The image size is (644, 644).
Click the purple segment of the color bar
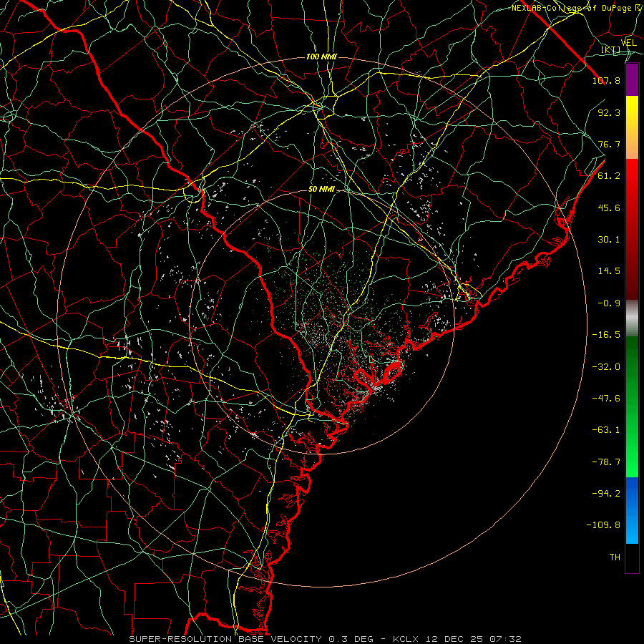(632, 80)
